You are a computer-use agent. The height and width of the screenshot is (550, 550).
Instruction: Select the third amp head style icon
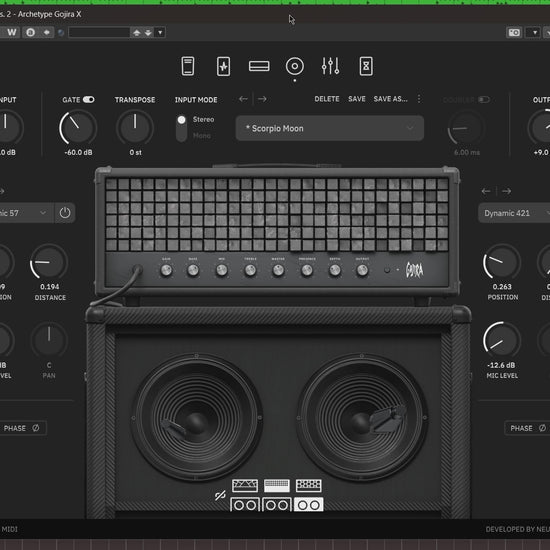[x=309, y=485]
